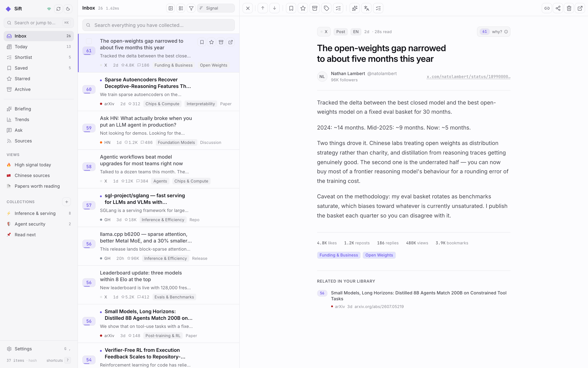Select the 'Chinese sources' view
Image resolution: width=588 pixels, height=368 pixels.
pyautogui.click(x=39, y=176)
